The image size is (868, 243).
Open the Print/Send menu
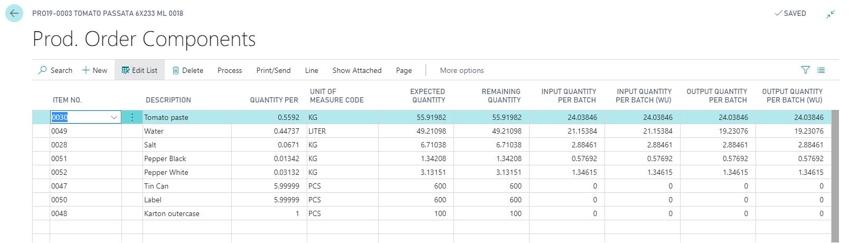point(273,70)
